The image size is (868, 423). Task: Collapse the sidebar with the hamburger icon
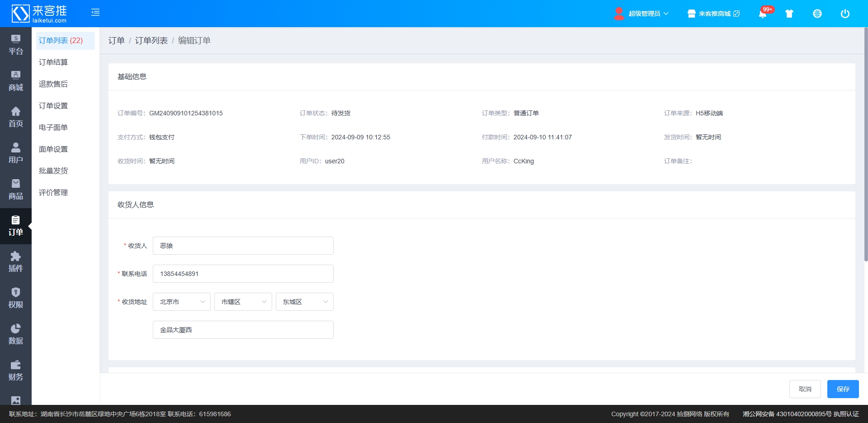click(x=95, y=13)
